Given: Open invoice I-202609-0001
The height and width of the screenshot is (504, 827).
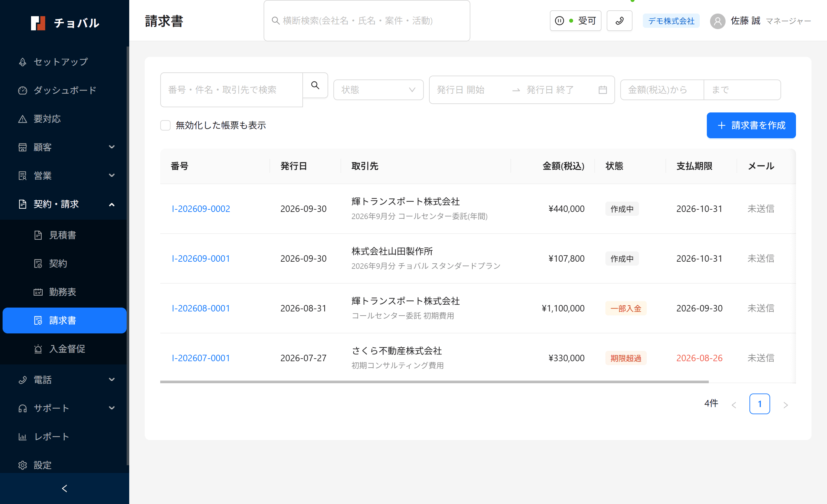Looking at the screenshot, I should (201, 258).
